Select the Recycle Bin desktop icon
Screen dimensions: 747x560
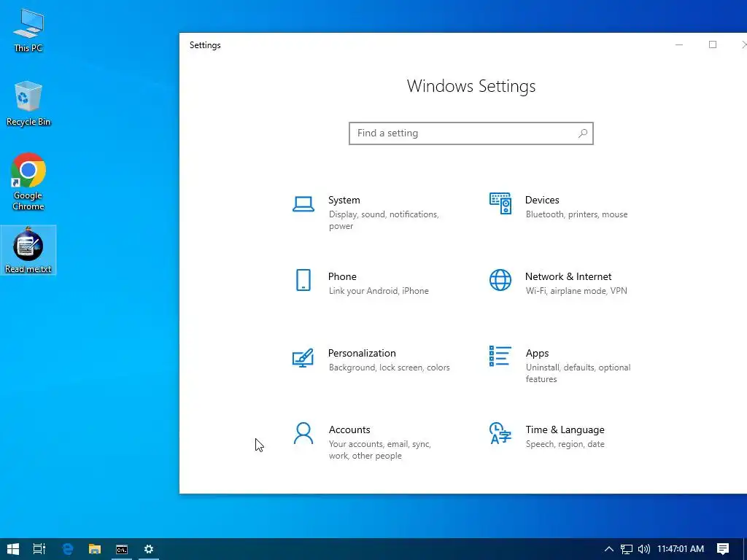28,104
